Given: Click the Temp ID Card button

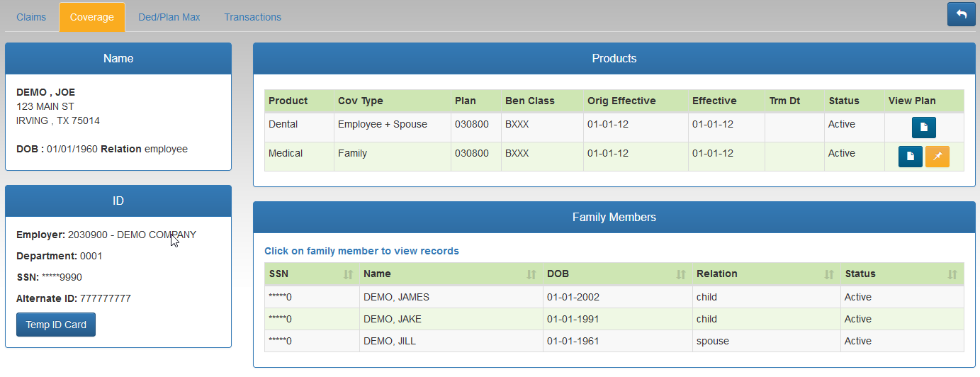Looking at the screenshot, I should click(x=56, y=325).
